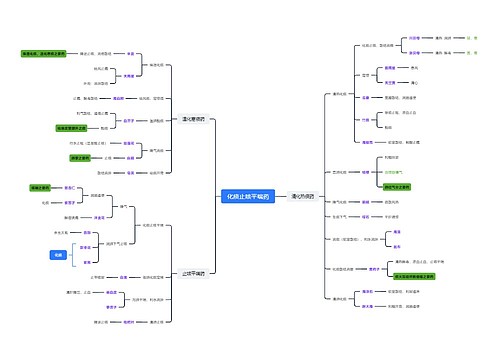Click the purple 白芥子 node
This screenshot has width=500, height=360.
(x=129, y=121)
